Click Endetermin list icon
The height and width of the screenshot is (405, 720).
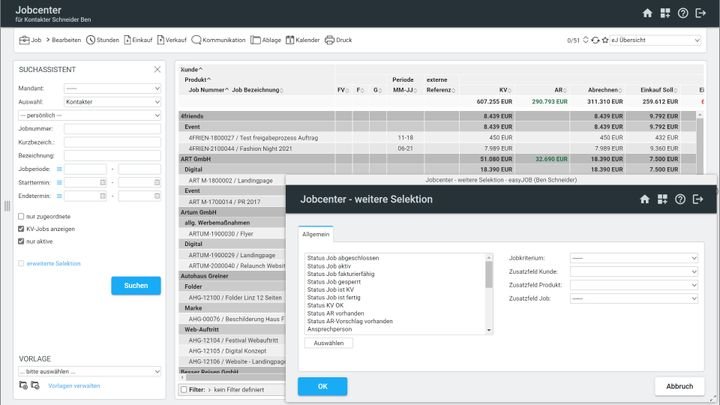pyautogui.click(x=59, y=196)
